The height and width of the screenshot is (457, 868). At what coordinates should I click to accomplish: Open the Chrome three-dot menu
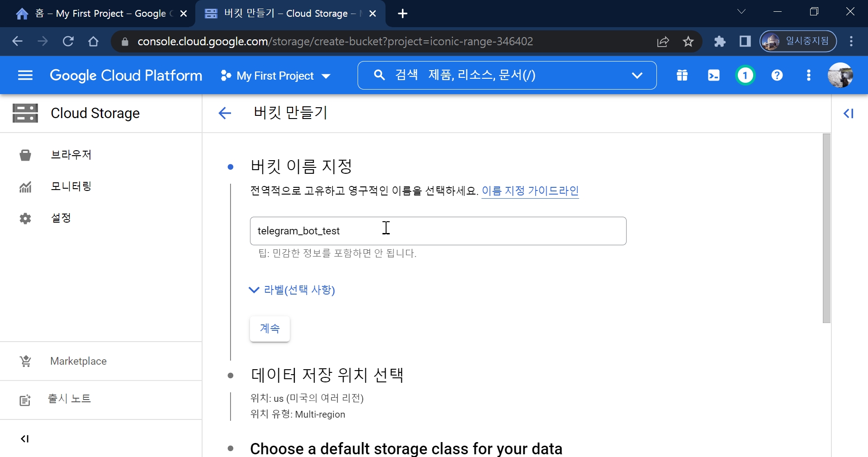click(x=851, y=42)
